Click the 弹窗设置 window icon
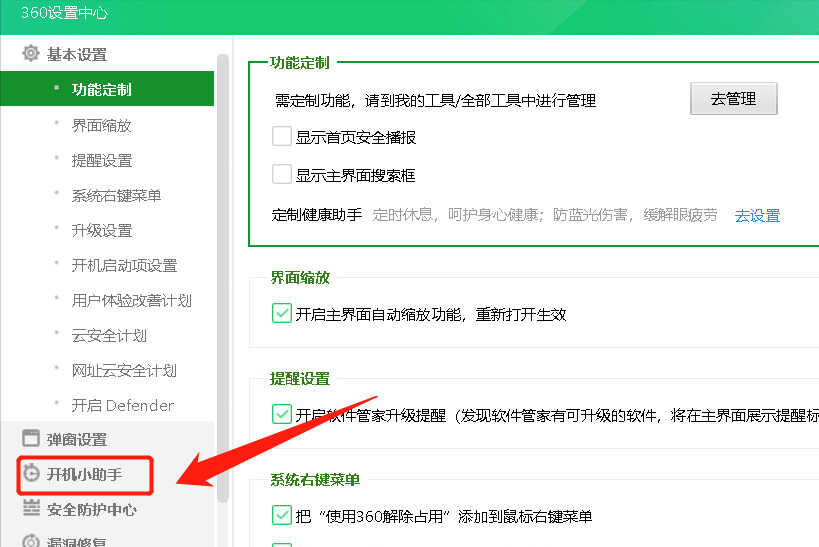Viewport: 819px width, 547px height. tap(31, 438)
